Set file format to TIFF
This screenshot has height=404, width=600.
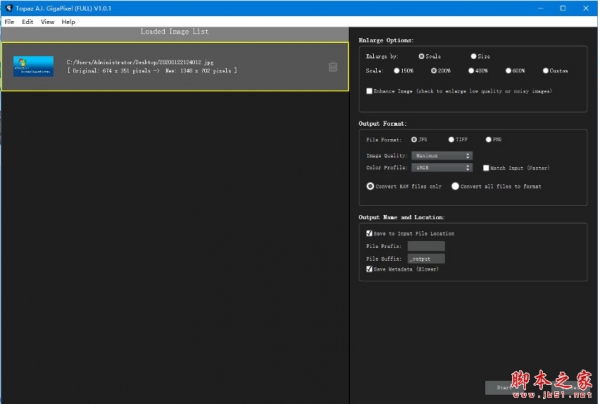click(451, 139)
